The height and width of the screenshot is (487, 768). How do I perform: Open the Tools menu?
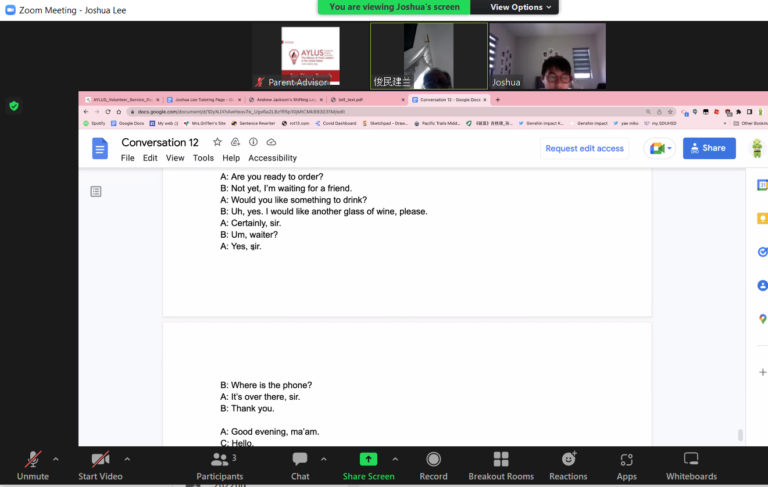(203, 158)
